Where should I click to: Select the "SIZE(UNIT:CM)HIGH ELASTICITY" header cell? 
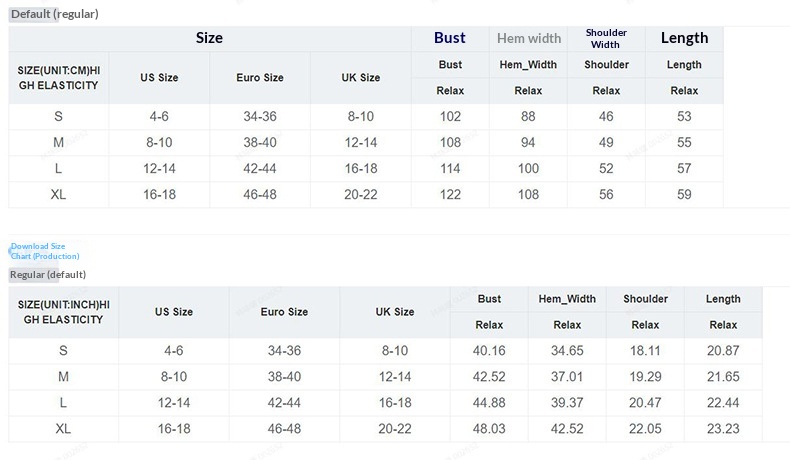point(59,77)
